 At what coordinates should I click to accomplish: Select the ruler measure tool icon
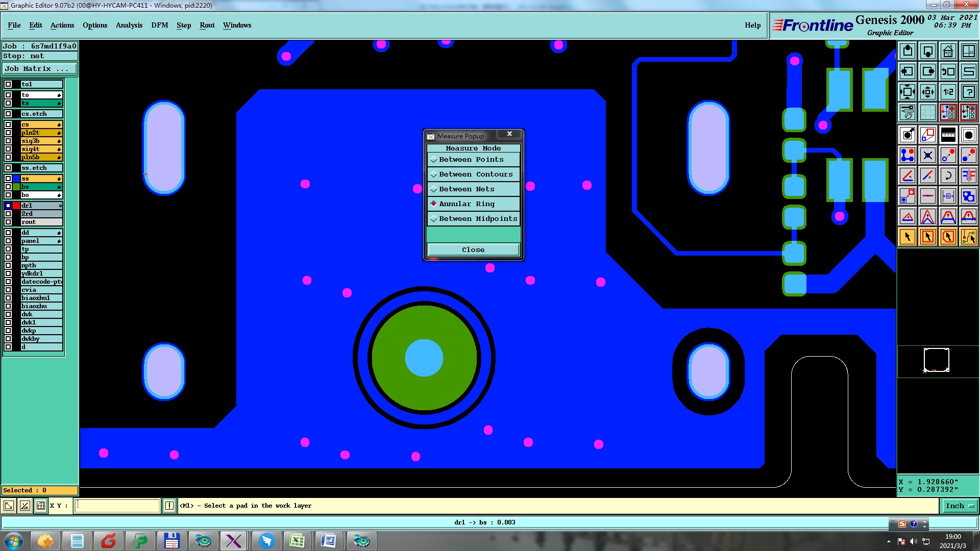click(x=948, y=135)
